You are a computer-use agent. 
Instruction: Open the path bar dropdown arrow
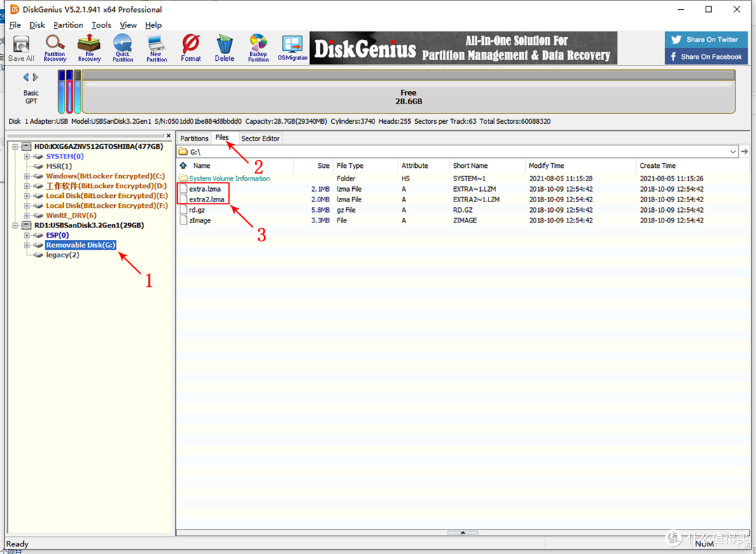click(733, 151)
